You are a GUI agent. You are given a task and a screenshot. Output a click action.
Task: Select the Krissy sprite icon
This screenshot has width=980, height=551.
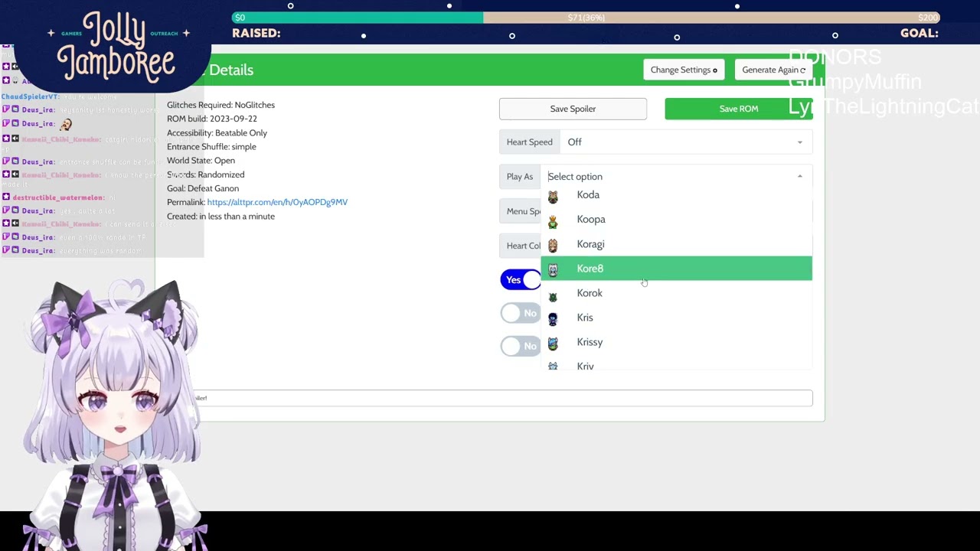click(x=553, y=344)
